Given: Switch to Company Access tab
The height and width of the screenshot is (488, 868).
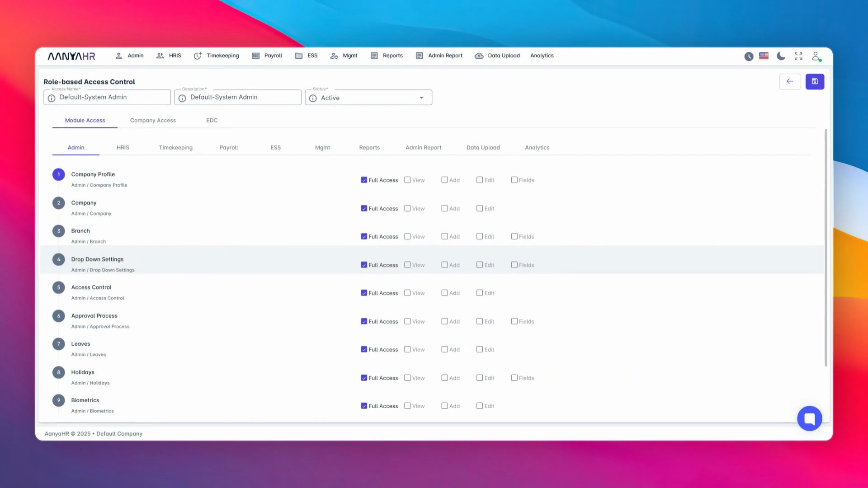Looking at the screenshot, I should click(x=153, y=120).
